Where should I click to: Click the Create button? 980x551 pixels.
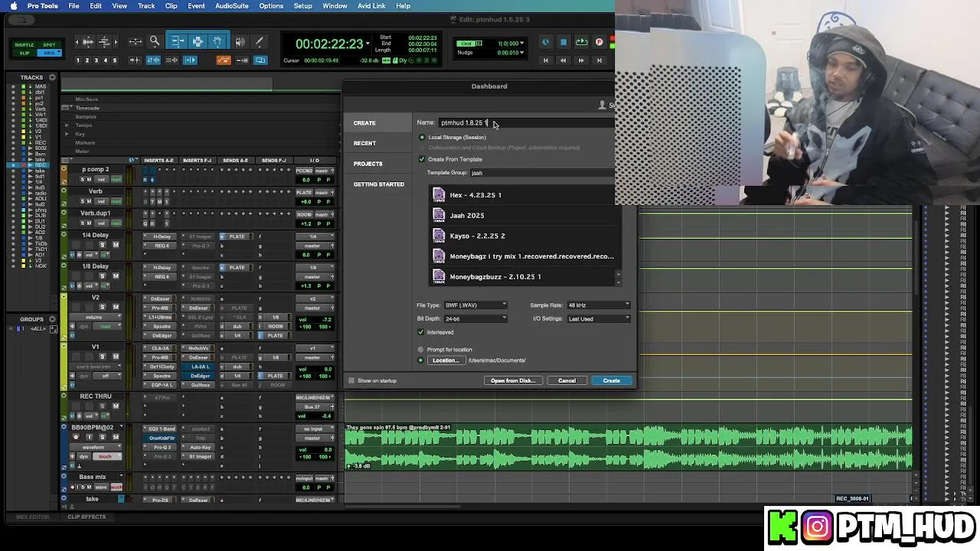(x=611, y=380)
